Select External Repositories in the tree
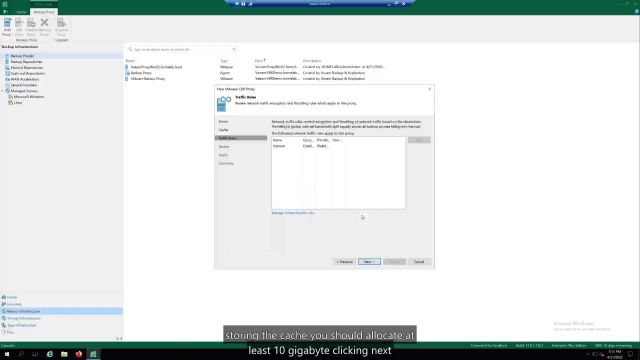Viewport: 640px width, 360px height. (x=27, y=67)
